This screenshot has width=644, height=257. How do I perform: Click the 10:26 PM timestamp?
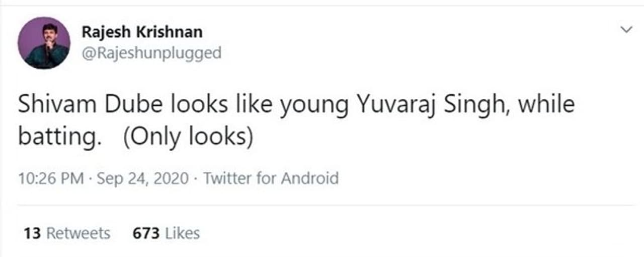click(51, 178)
